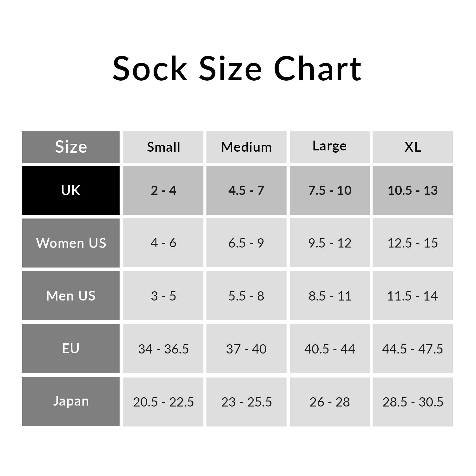Select the Medium column header
This screenshot has height=476, width=476.
246,147
